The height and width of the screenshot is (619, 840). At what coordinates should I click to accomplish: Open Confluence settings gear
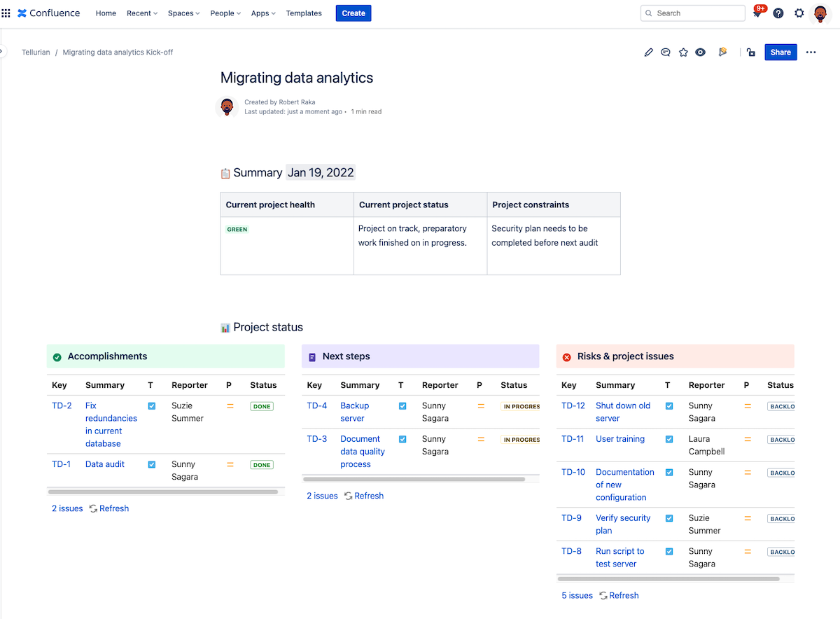(799, 13)
